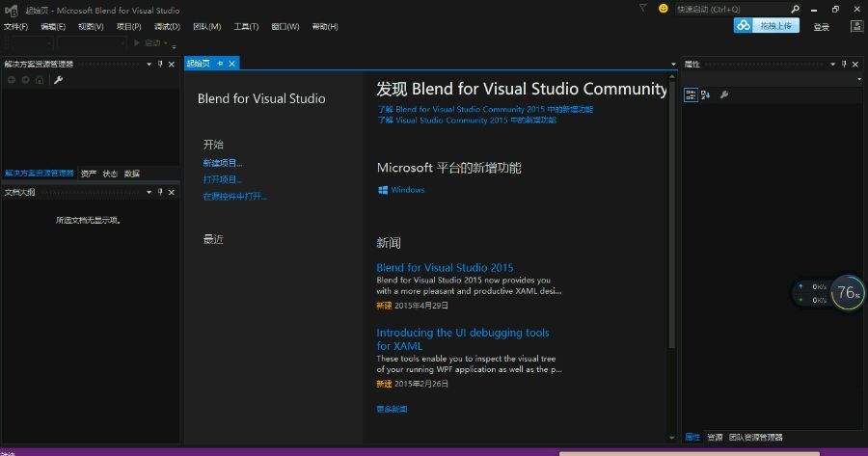
Task: Click the 更多新闻 link
Action: click(392, 409)
